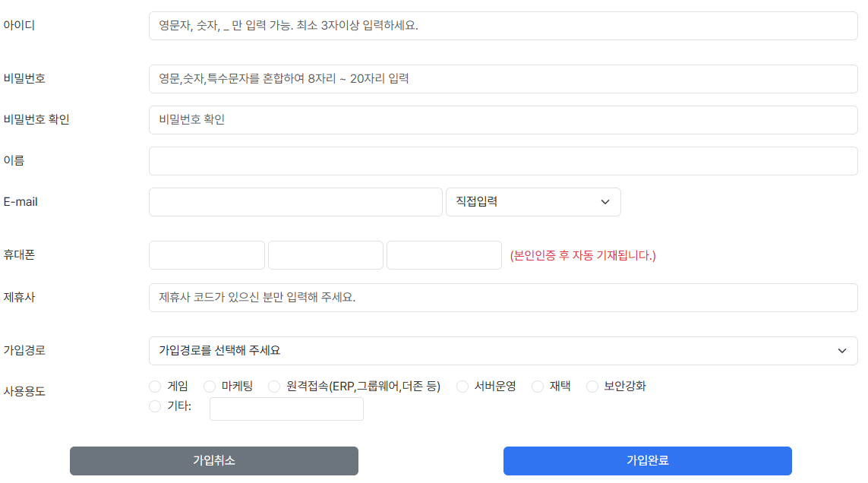Screen dimensions: 868x483
Task: Select the 재택 radio button
Action: coord(538,387)
